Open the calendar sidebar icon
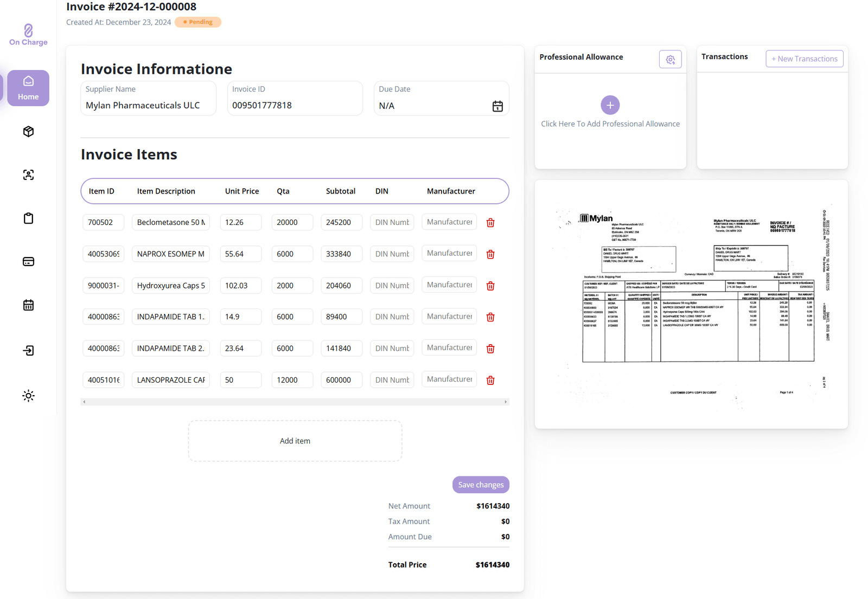The height and width of the screenshot is (599, 868). (28, 305)
